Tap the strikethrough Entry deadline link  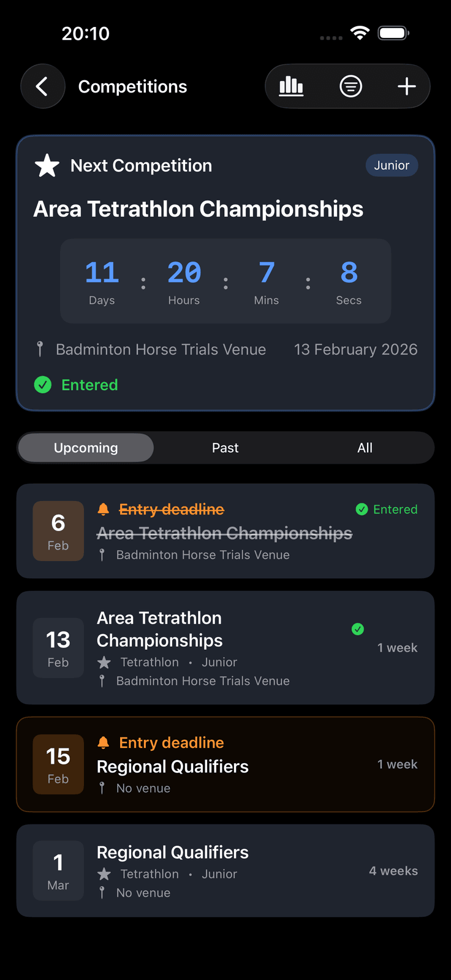173,509
